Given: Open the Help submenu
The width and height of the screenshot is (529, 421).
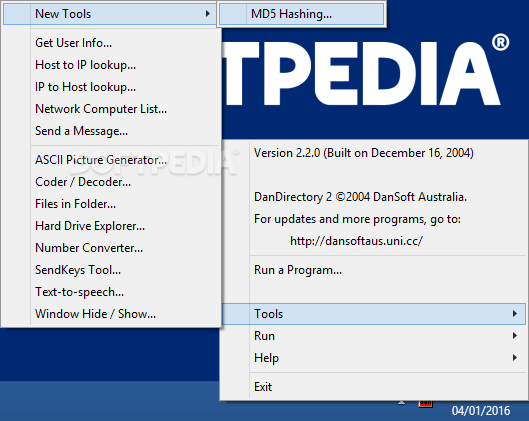Looking at the screenshot, I should [x=374, y=358].
